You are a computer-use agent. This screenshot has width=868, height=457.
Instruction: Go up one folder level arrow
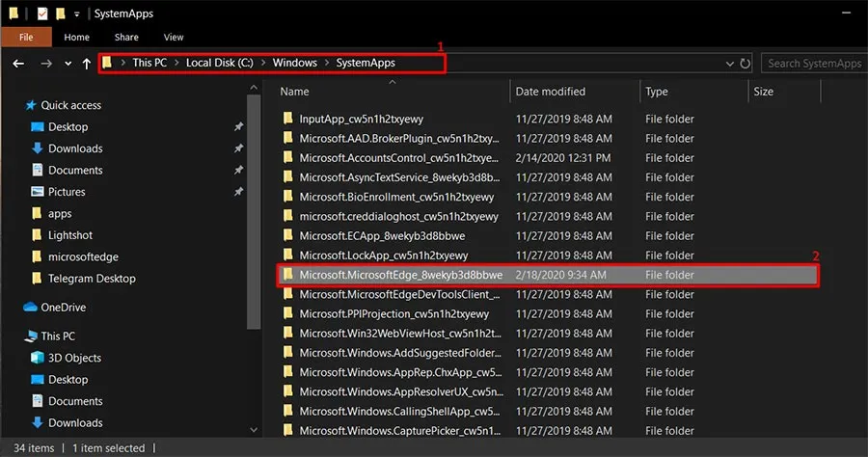click(87, 64)
